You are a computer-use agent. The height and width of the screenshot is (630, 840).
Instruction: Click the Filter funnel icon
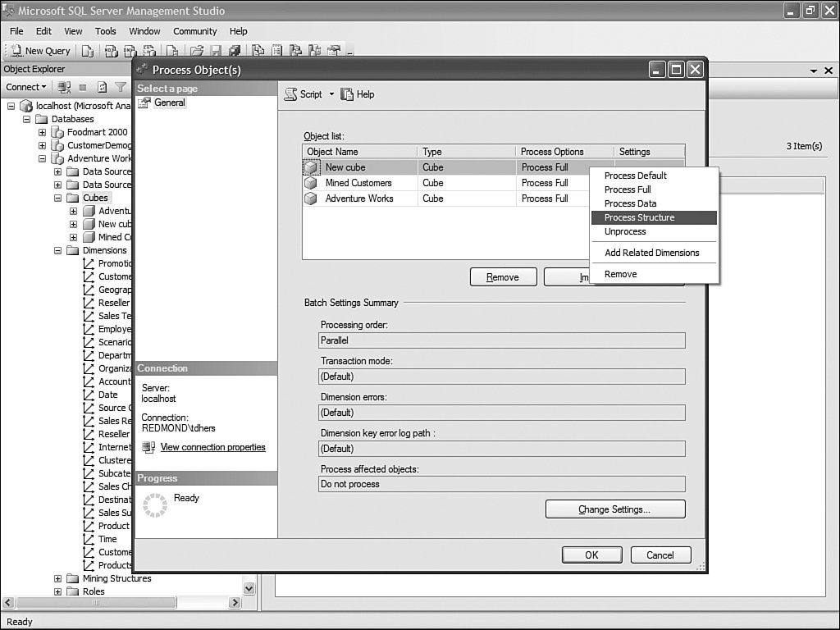121,87
